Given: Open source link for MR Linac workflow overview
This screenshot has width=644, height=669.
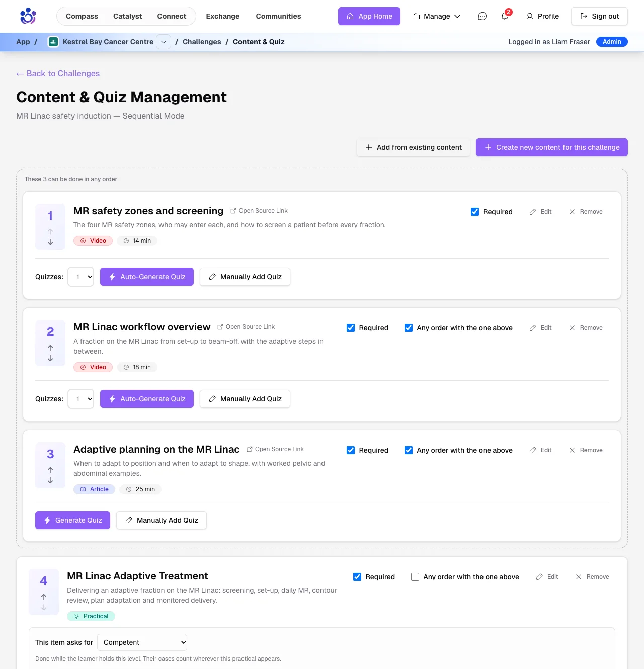Looking at the screenshot, I should 246,327.
